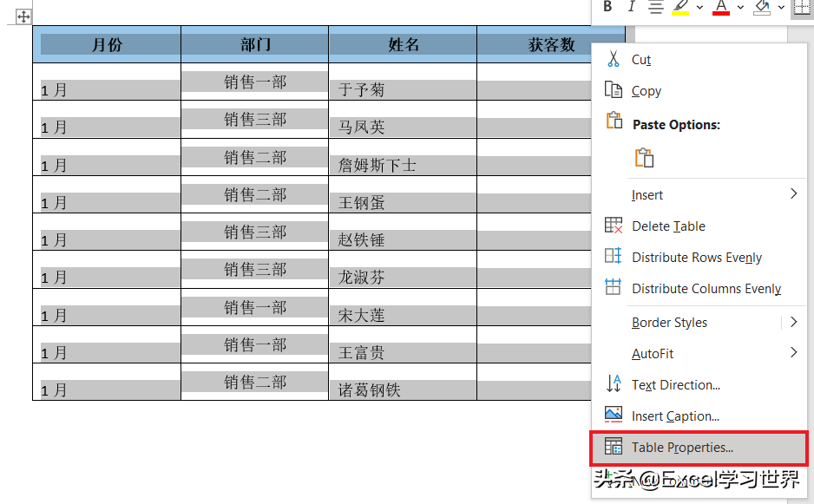Click 销售二部 in 王钢蛋's row
The height and width of the screenshot is (504, 814).
(255, 194)
